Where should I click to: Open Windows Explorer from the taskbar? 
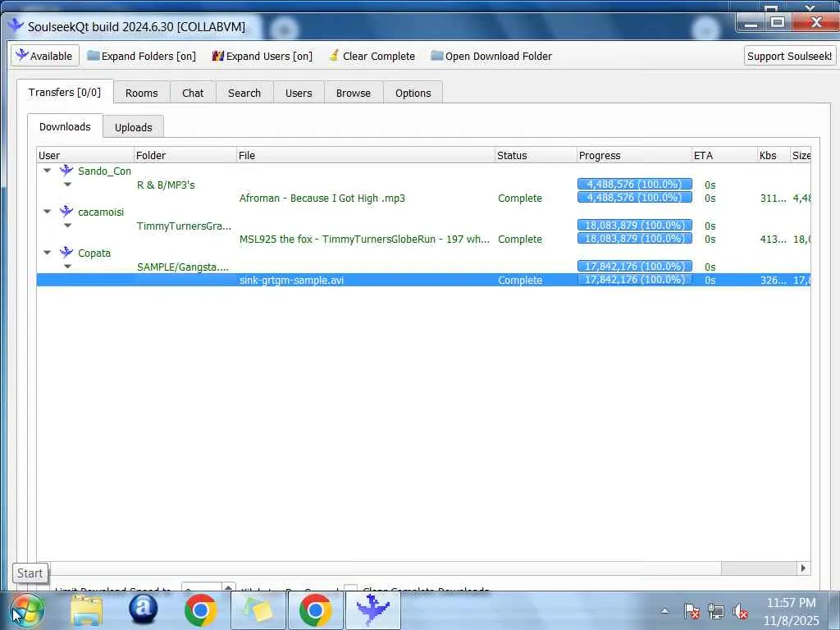pyautogui.click(x=86, y=610)
